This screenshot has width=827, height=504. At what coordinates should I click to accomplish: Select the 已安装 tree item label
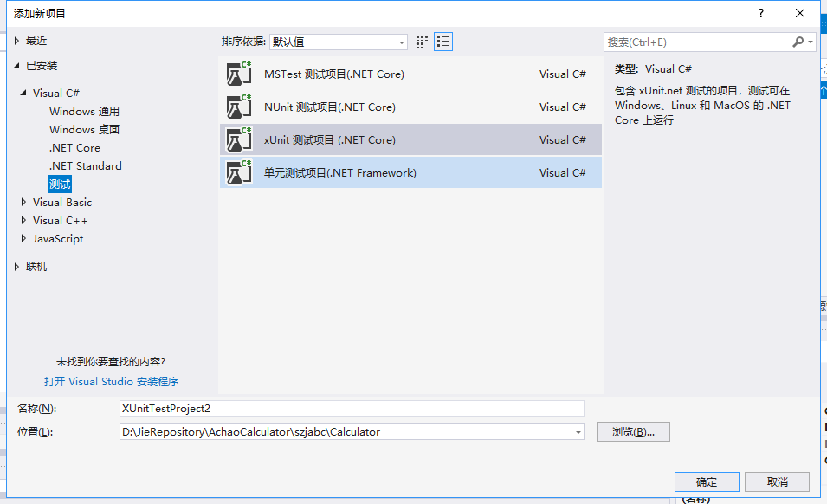click(x=42, y=65)
